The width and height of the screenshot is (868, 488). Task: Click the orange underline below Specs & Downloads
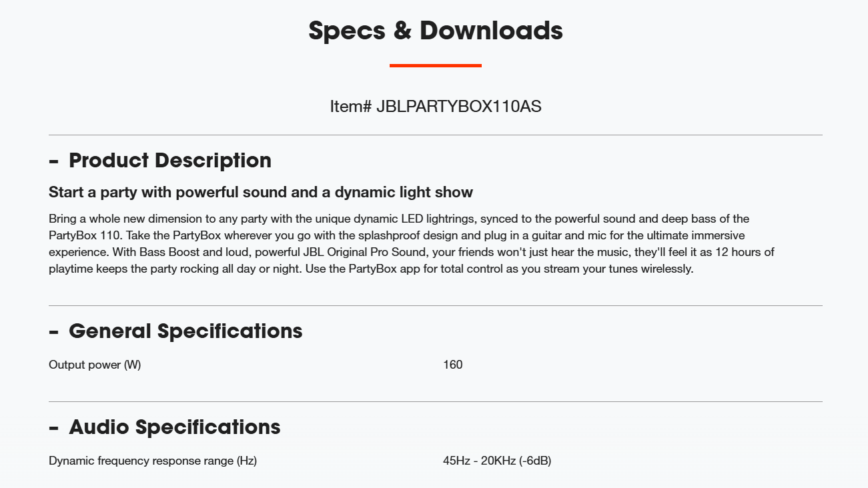click(x=436, y=65)
